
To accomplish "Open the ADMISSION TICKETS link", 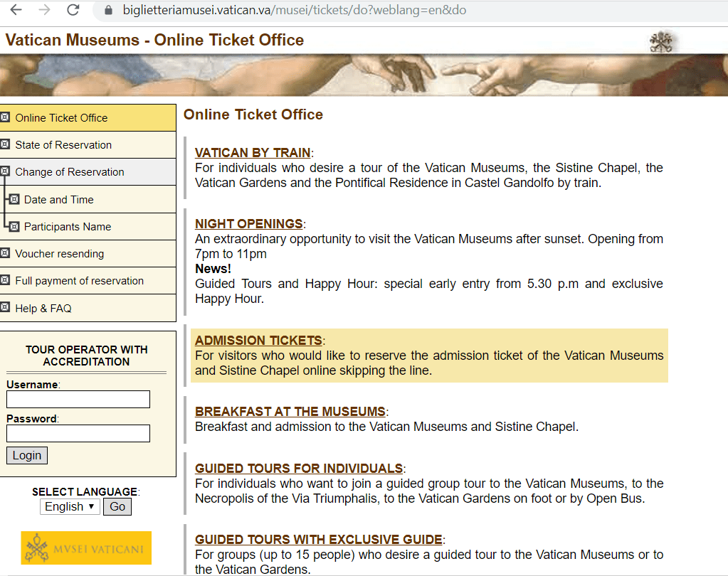I will [258, 341].
